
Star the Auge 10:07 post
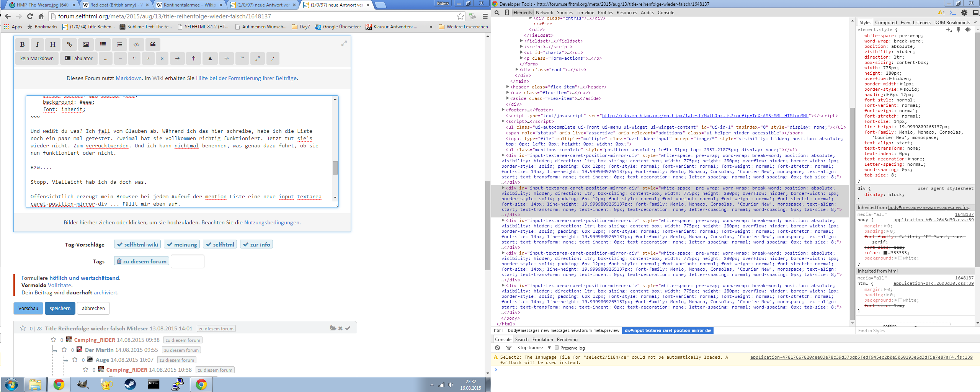(x=75, y=359)
